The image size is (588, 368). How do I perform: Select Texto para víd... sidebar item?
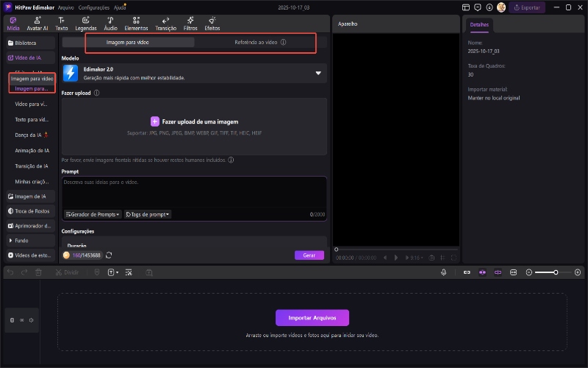coord(32,119)
